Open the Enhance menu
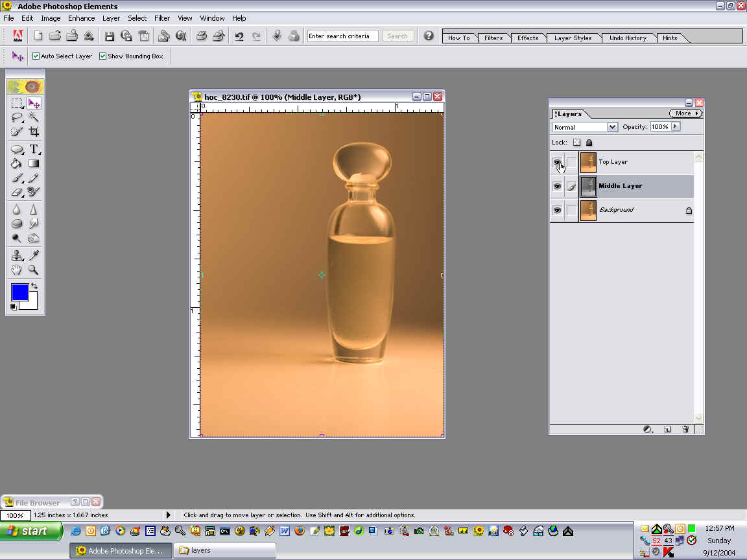This screenshot has width=747, height=560. click(82, 18)
